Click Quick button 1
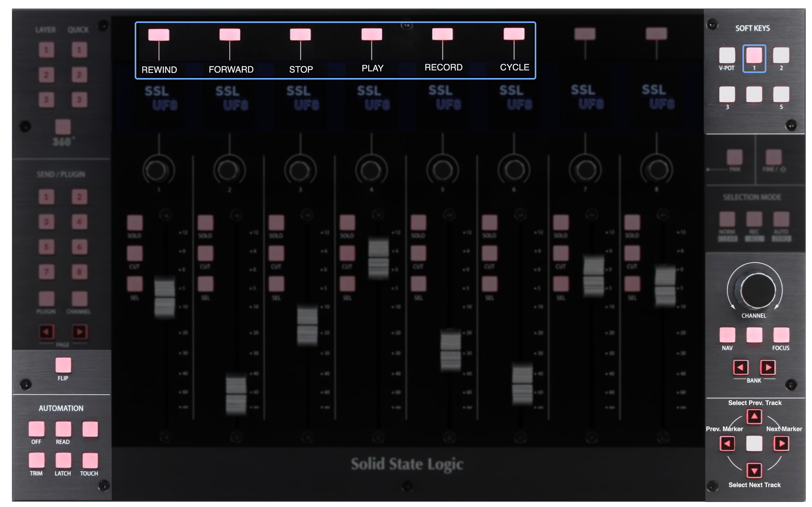The width and height of the screenshot is (812, 507). tap(79, 50)
